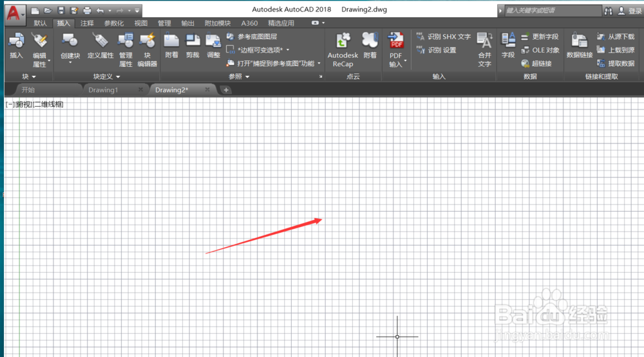The image size is (644, 357).
Task: Switch to the 视图 (View) ribbon tab
Action: click(141, 23)
